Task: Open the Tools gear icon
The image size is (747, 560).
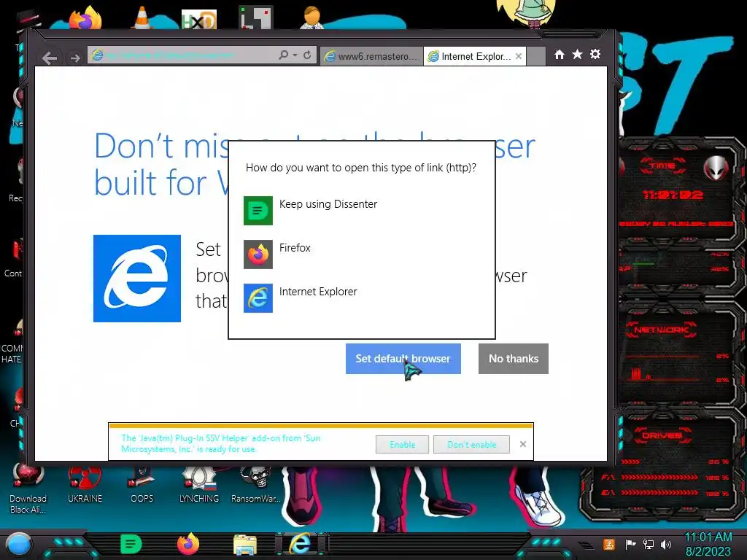Action: (x=595, y=54)
